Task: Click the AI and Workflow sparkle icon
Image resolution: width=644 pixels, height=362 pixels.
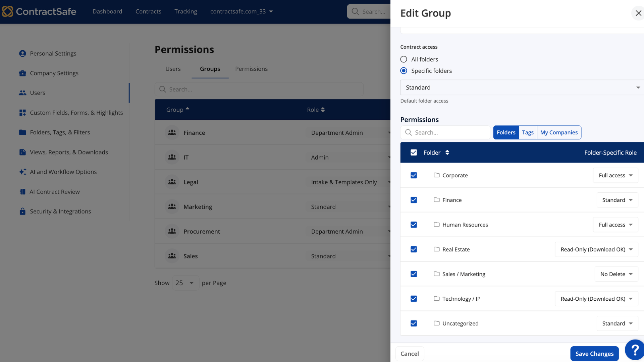Action: (22, 172)
